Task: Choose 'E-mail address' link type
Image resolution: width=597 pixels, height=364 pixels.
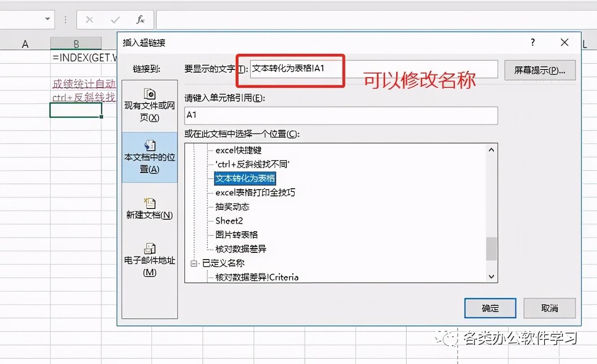Action: pyautogui.click(x=150, y=260)
